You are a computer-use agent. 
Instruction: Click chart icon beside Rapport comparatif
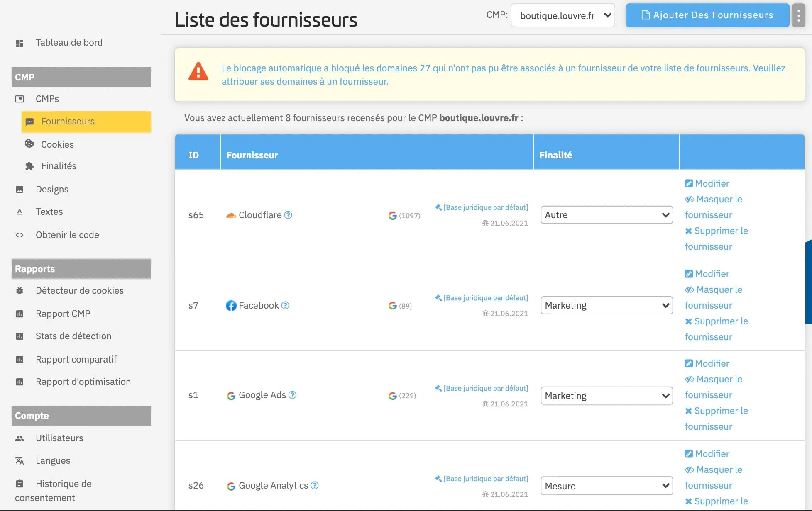[20, 360]
